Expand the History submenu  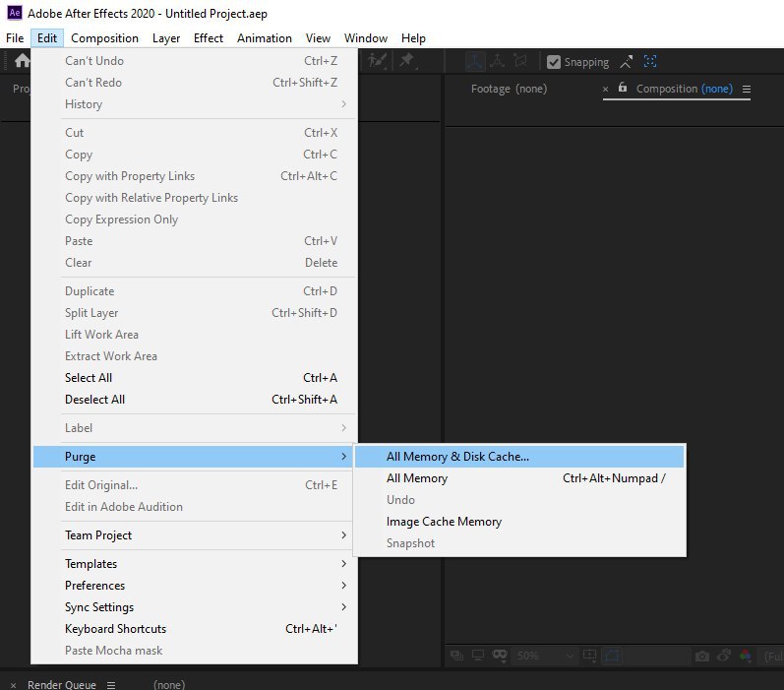pos(195,104)
